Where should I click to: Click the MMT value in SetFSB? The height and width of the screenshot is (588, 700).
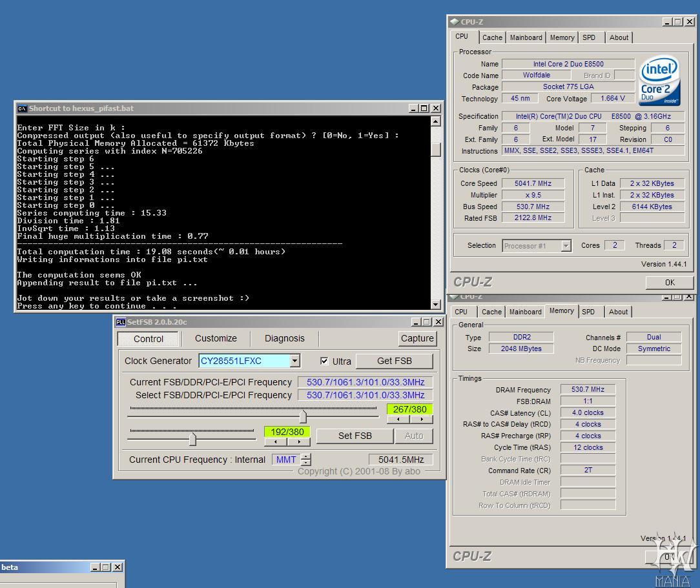[286, 460]
